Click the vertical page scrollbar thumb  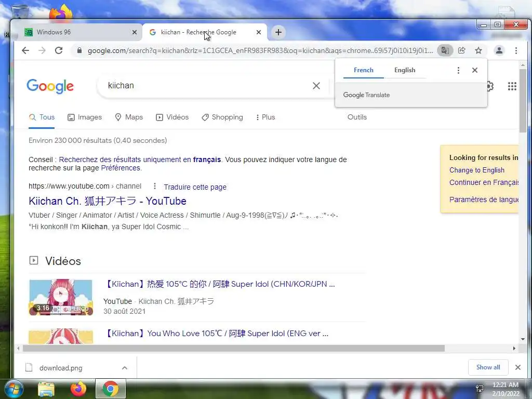523,101
